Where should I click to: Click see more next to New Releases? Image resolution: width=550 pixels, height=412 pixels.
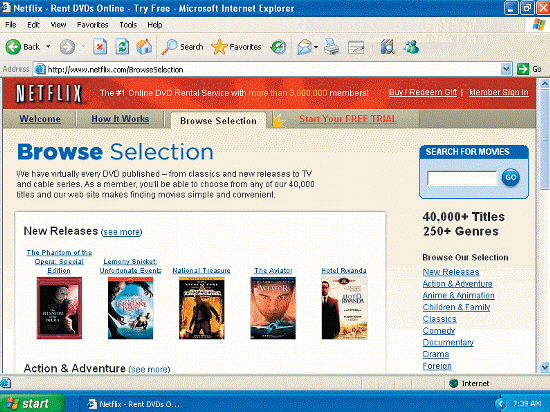click(x=122, y=232)
